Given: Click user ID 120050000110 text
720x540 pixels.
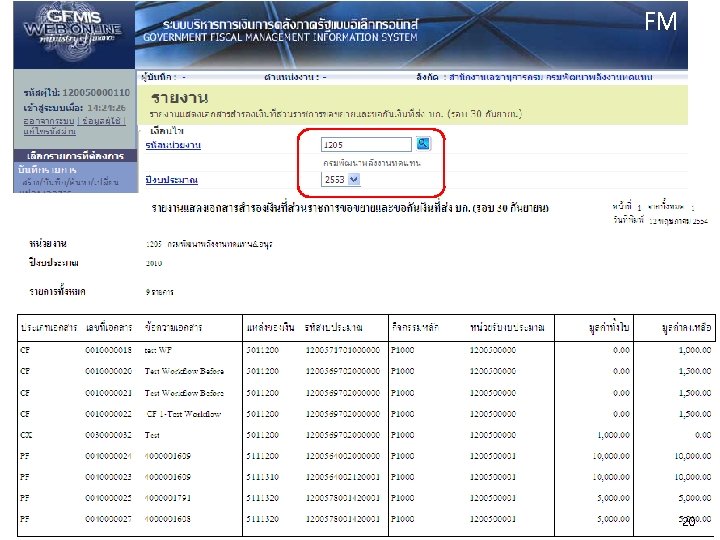Looking at the screenshot, I should pos(96,93).
